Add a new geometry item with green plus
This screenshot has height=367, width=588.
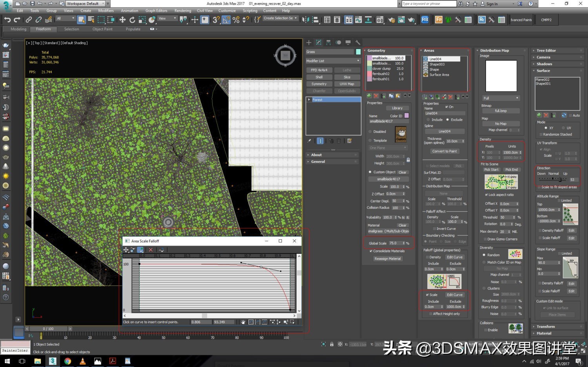369,96
